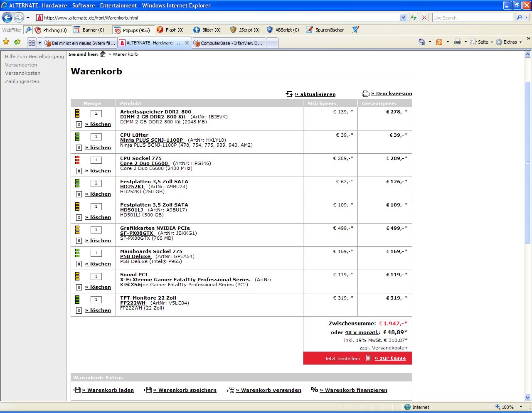
Task: Click the Home icon in toolbar
Action: pyautogui.click(x=422, y=42)
